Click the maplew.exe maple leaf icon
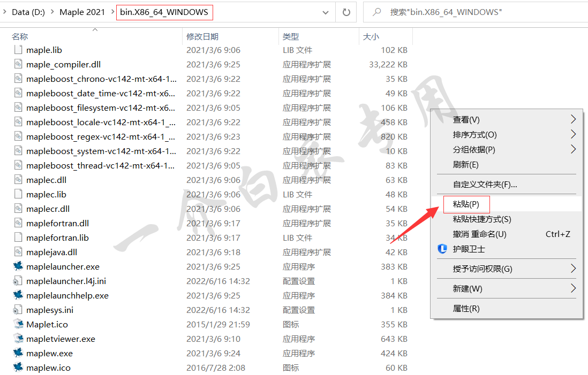The width and height of the screenshot is (588, 375). (x=18, y=353)
